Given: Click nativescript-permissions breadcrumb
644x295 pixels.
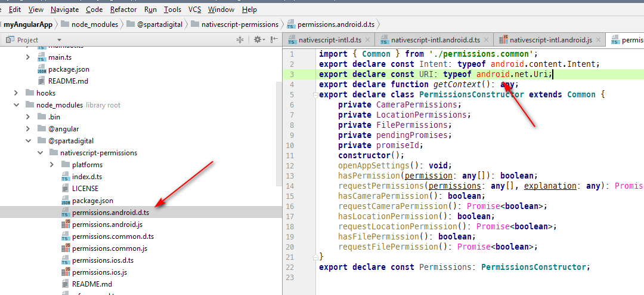Looking at the screenshot, I should 235,24.
